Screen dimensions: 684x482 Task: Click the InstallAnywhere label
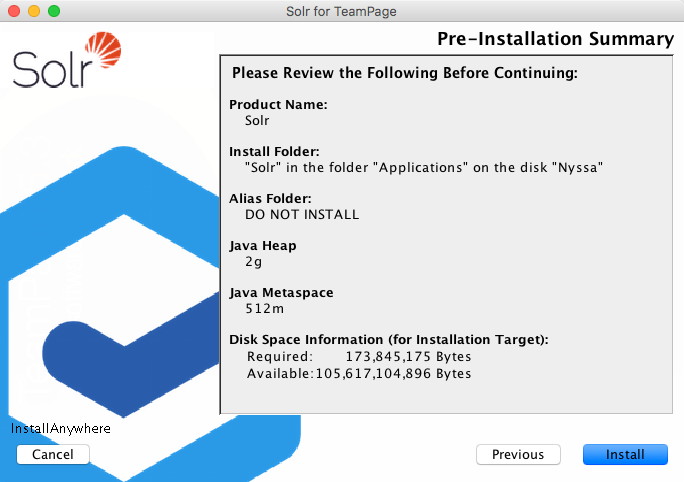(60, 429)
